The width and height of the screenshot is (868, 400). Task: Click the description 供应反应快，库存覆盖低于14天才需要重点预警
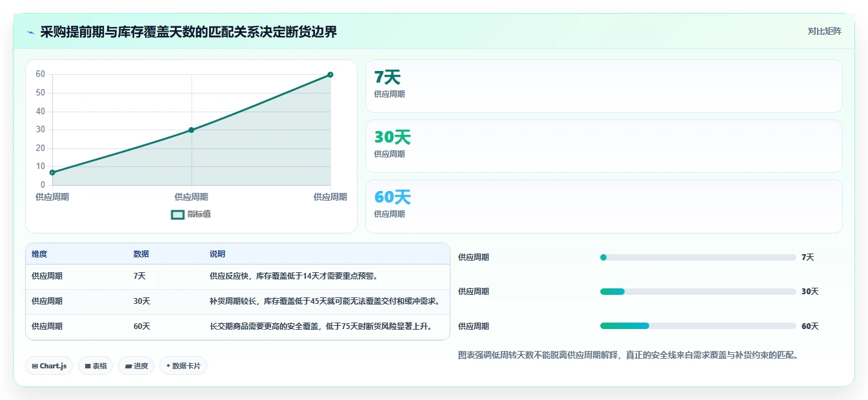294,276
